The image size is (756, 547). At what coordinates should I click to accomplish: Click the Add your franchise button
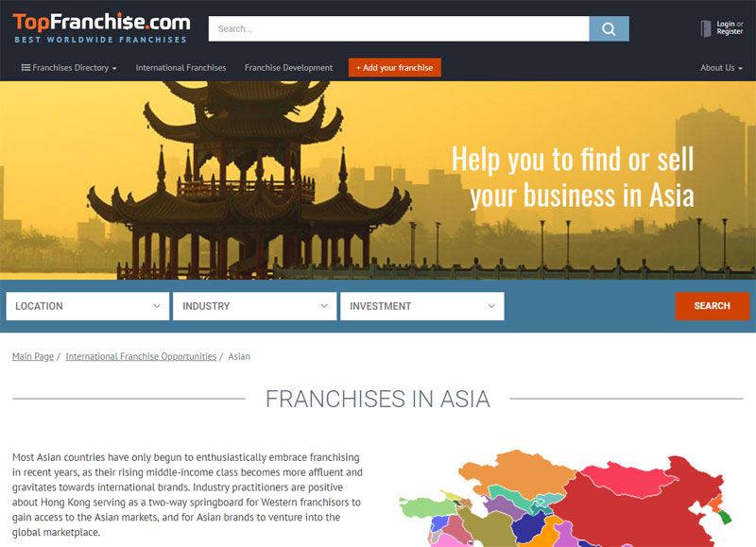click(x=394, y=68)
